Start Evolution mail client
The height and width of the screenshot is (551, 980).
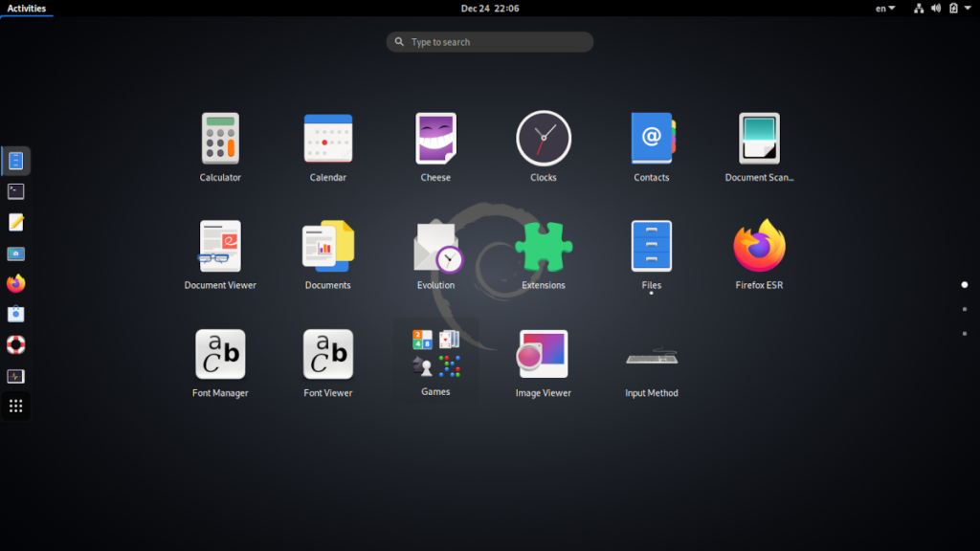tap(435, 244)
